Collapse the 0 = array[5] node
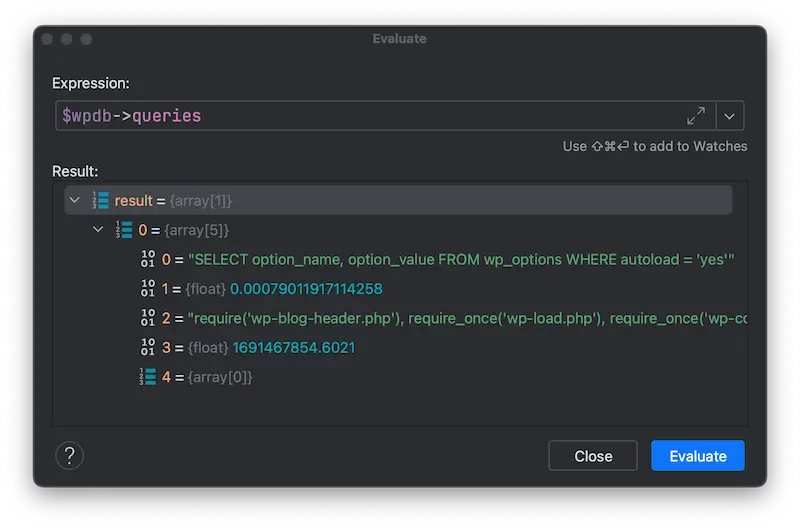Screen dimensions: 800x528 [x=98, y=230]
